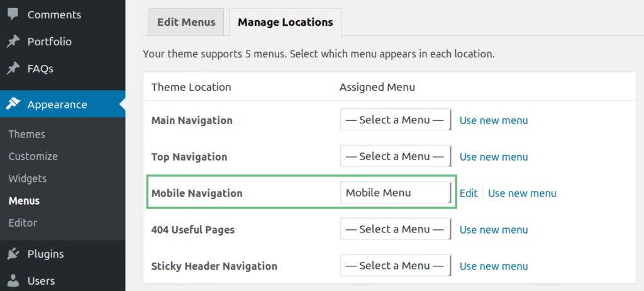Image resolution: width=644 pixels, height=291 pixels.
Task: Open the Mobile Navigation assigned menu dropdown
Action: click(x=396, y=193)
